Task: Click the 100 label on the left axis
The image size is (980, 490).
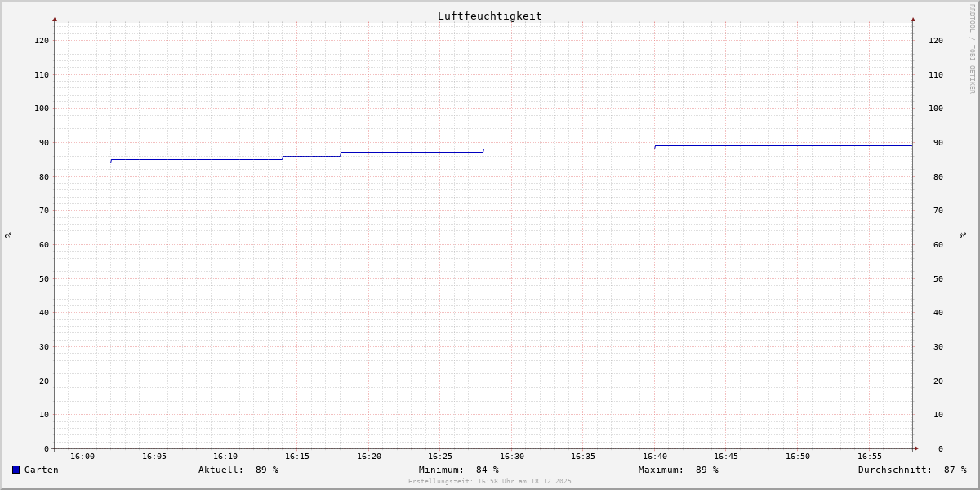Action: 42,108
